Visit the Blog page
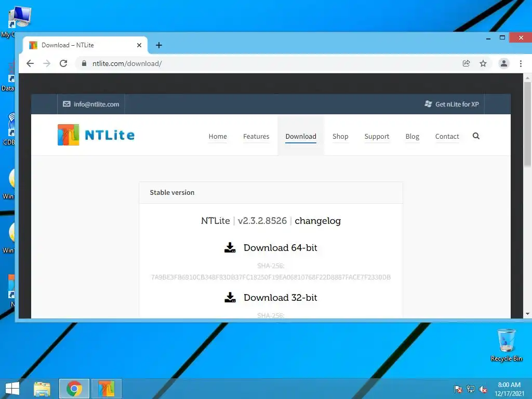Image resolution: width=532 pixels, height=399 pixels. point(412,137)
